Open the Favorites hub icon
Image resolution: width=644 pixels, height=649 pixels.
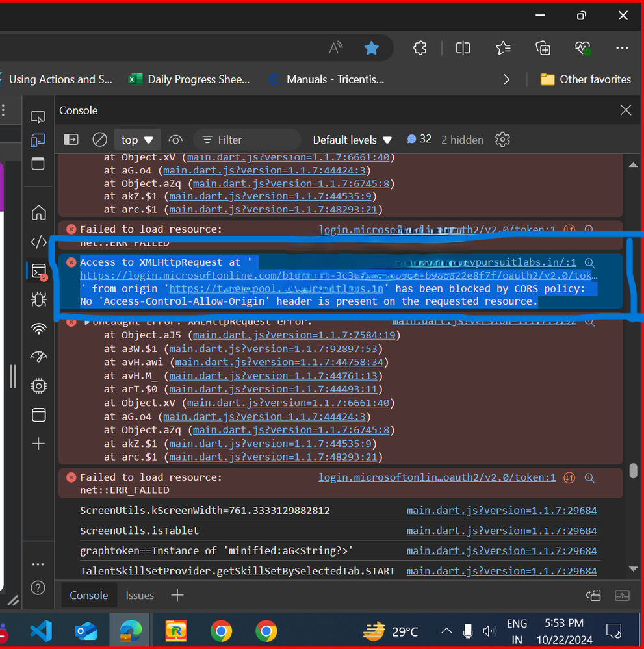tap(503, 48)
